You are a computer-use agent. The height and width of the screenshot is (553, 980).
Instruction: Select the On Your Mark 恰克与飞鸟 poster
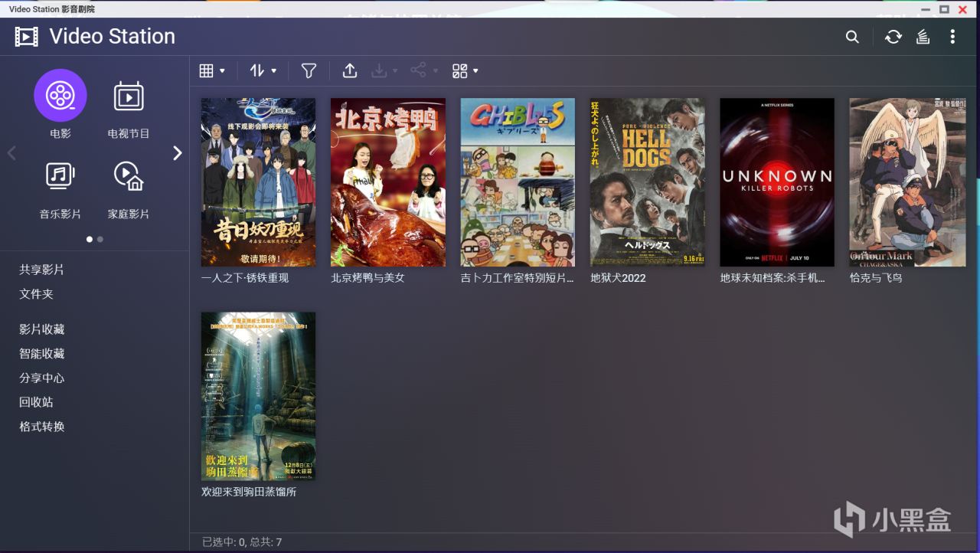(x=908, y=182)
